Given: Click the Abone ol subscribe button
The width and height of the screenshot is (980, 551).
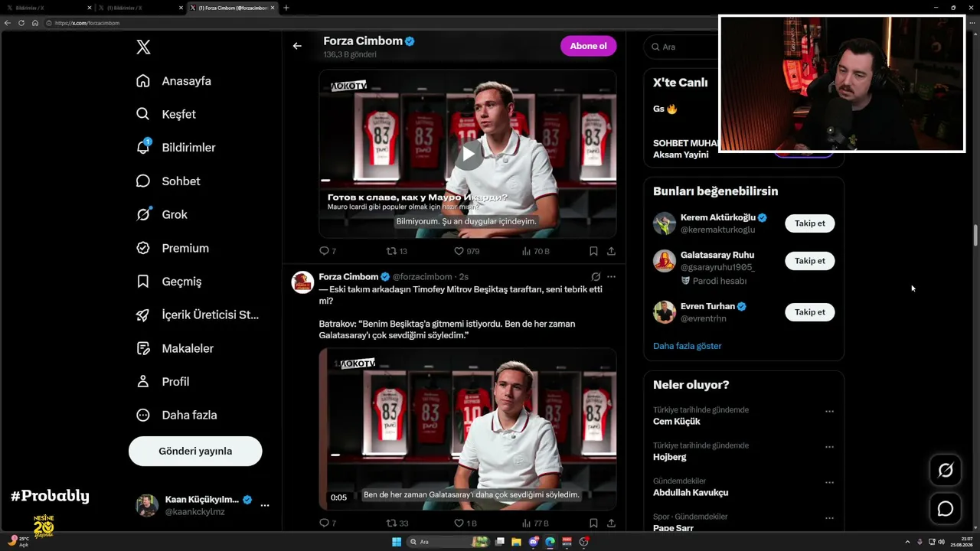Looking at the screenshot, I should tap(588, 46).
